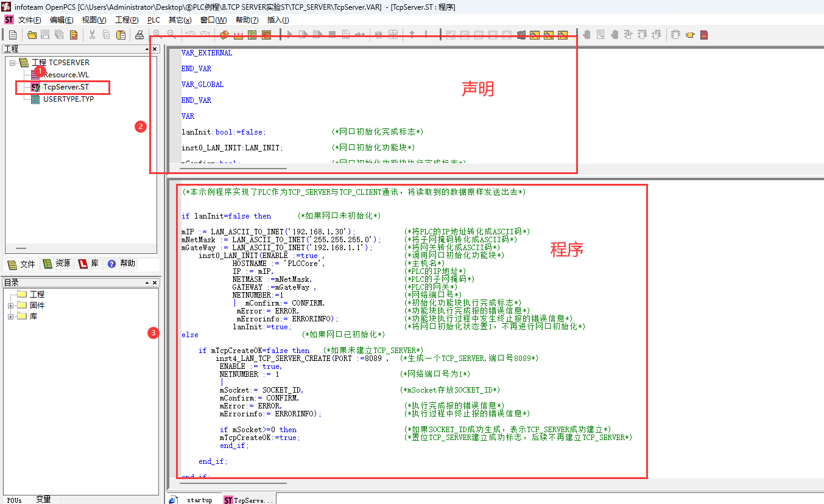Close the 目录 panel with x
824x504 pixels.
(x=155, y=282)
